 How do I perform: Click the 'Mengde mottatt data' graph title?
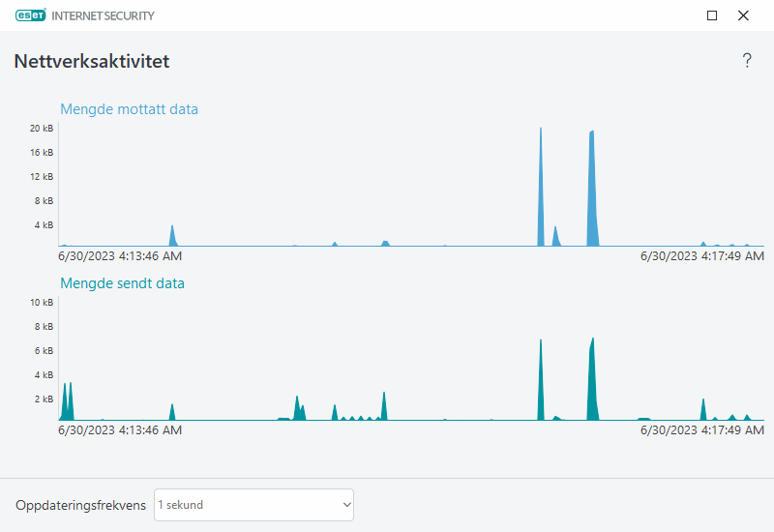click(x=129, y=109)
